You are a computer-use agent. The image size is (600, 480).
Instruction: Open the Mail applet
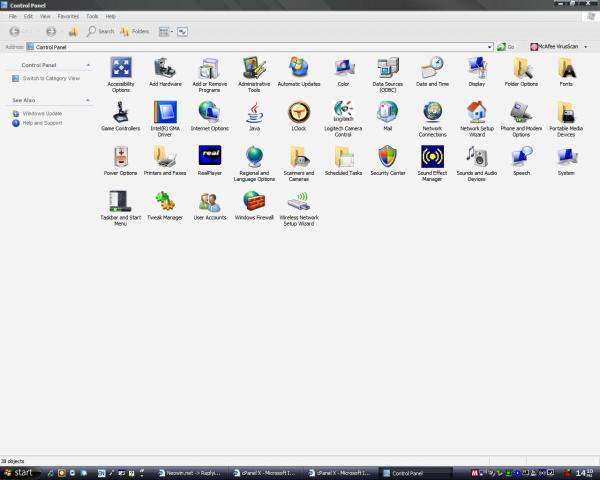[388, 116]
